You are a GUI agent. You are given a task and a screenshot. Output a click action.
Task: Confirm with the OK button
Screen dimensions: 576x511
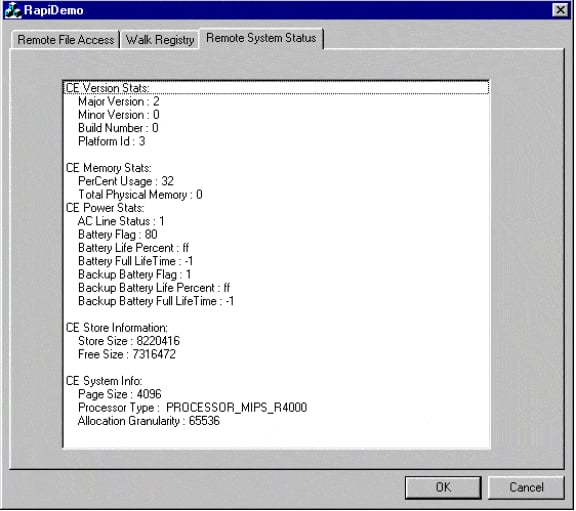pos(443,487)
